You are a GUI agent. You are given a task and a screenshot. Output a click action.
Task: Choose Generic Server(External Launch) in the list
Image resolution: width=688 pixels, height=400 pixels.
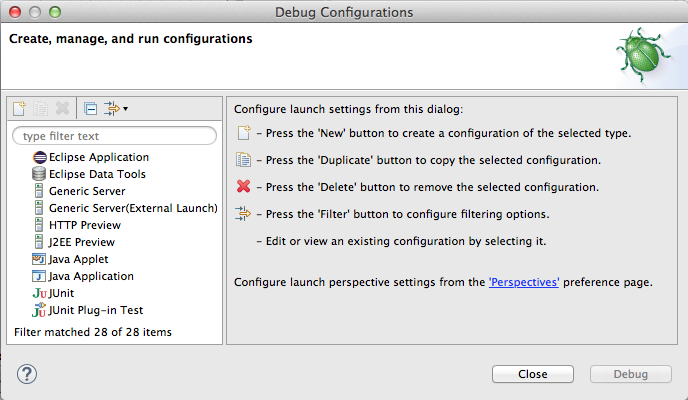pyautogui.click(x=132, y=208)
